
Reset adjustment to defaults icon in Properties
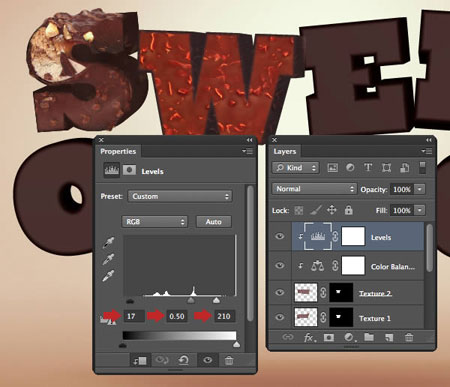click(183, 360)
